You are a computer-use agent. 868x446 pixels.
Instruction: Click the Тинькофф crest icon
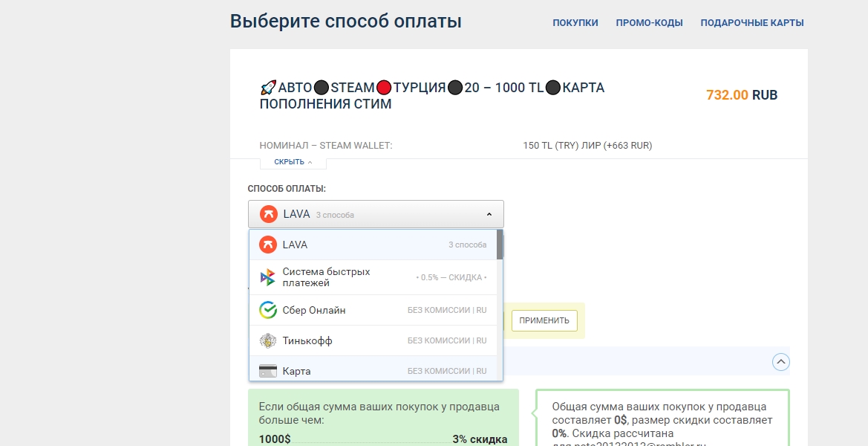268,340
